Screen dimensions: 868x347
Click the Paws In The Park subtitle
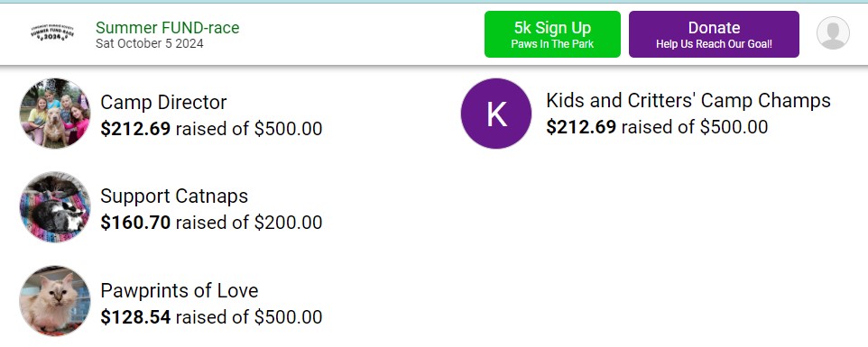click(x=552, y=44)
